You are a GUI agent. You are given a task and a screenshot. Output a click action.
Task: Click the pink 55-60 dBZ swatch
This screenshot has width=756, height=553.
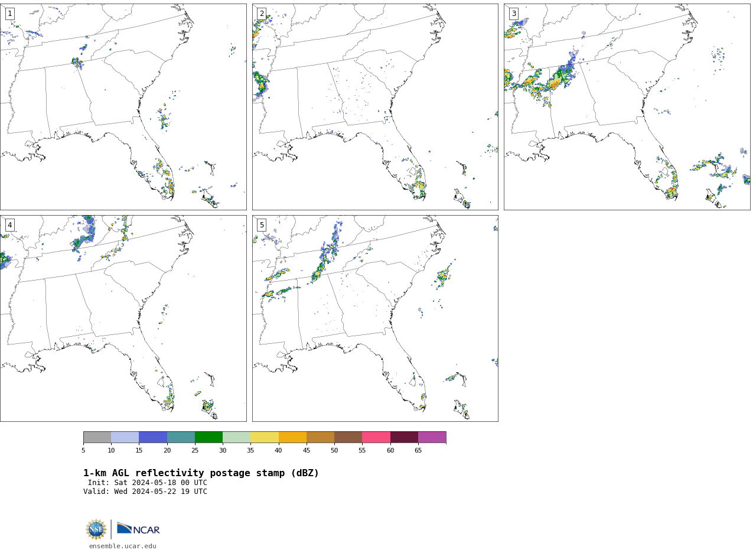[376, 437]
